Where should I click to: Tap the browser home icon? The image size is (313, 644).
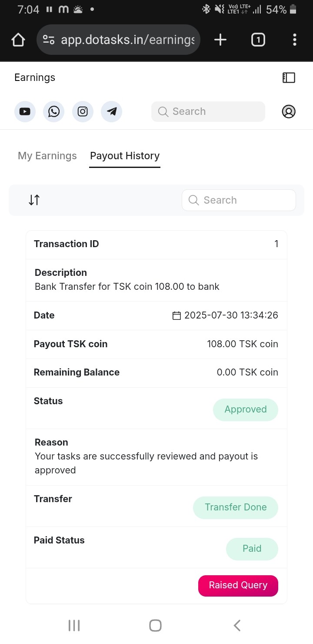tap(18, 40)
